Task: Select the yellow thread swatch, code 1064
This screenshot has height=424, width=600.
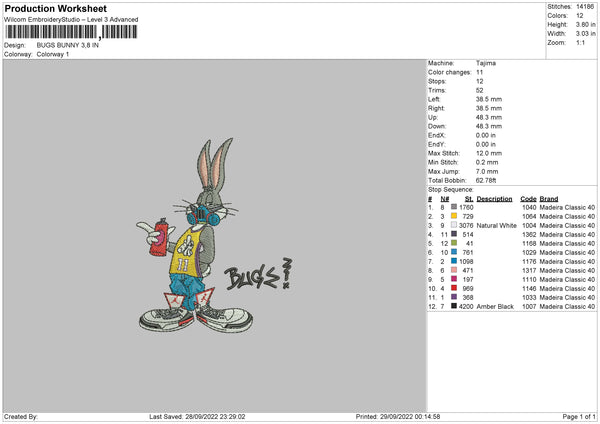Action: coord(455,216)
